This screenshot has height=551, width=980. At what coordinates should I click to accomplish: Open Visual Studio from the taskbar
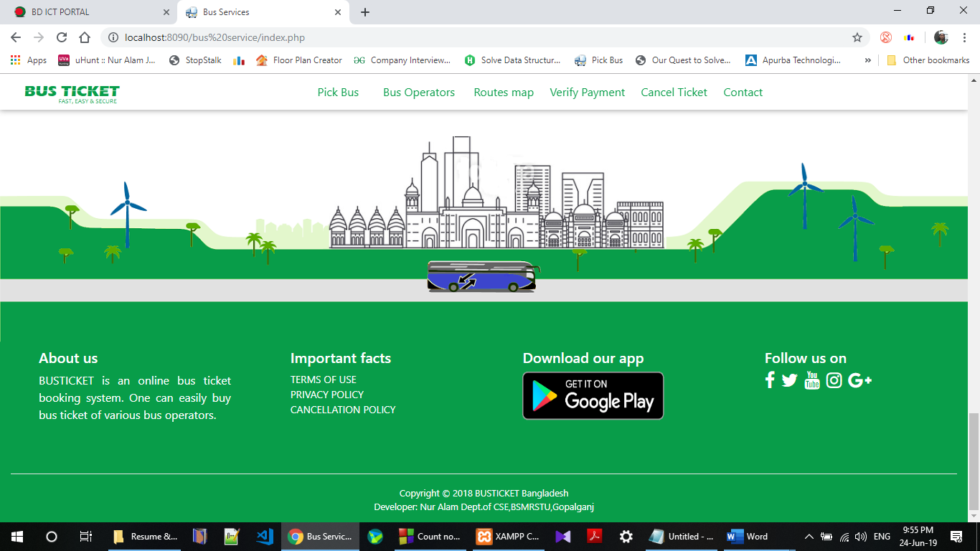click(x=562, y=536)
